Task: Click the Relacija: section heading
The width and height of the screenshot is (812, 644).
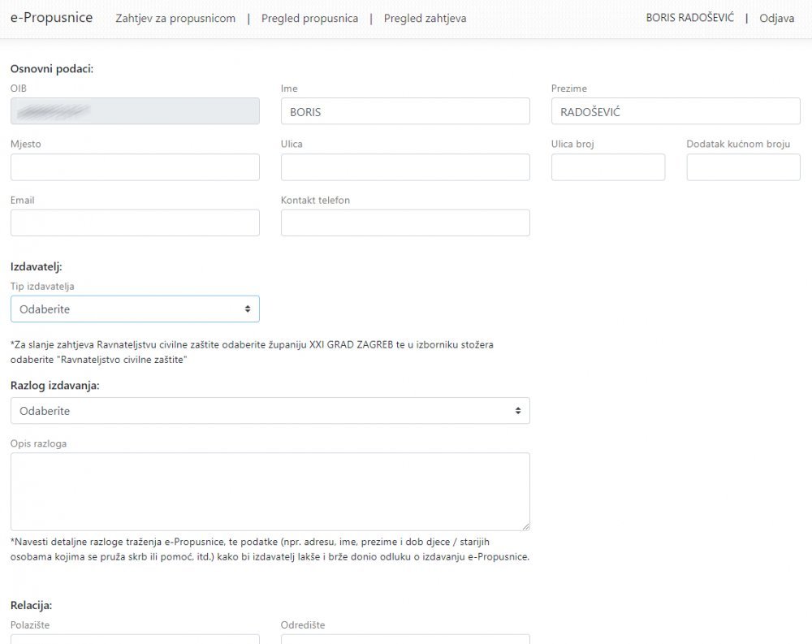Action: coord(31,605)
